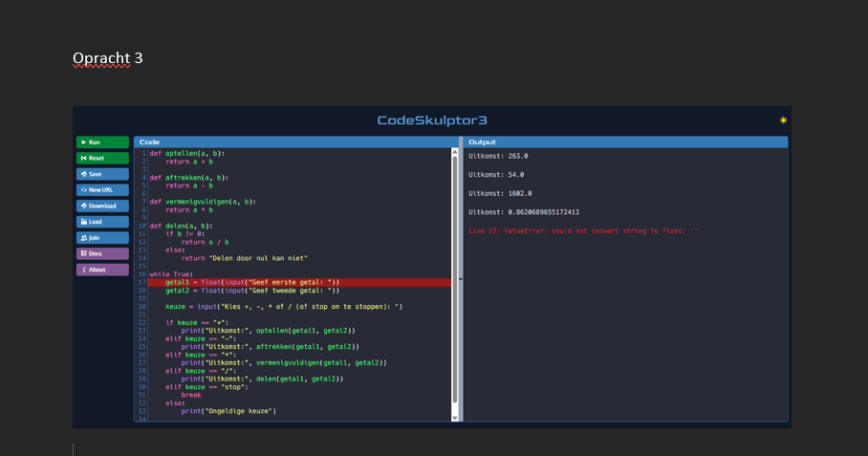Download the current code file
868x456 pixels.
click(102, 206)
